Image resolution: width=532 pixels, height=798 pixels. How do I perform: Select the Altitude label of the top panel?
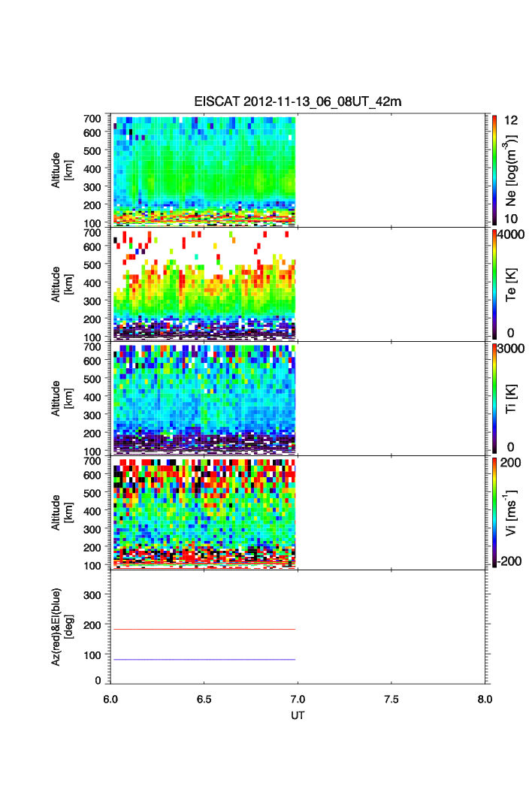click(x=62, y=170)
